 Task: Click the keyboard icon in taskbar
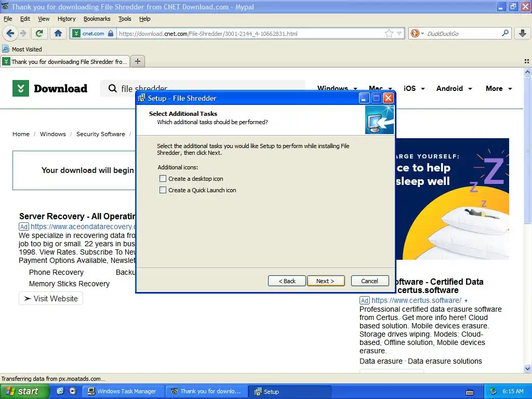(x=470, y=392)
